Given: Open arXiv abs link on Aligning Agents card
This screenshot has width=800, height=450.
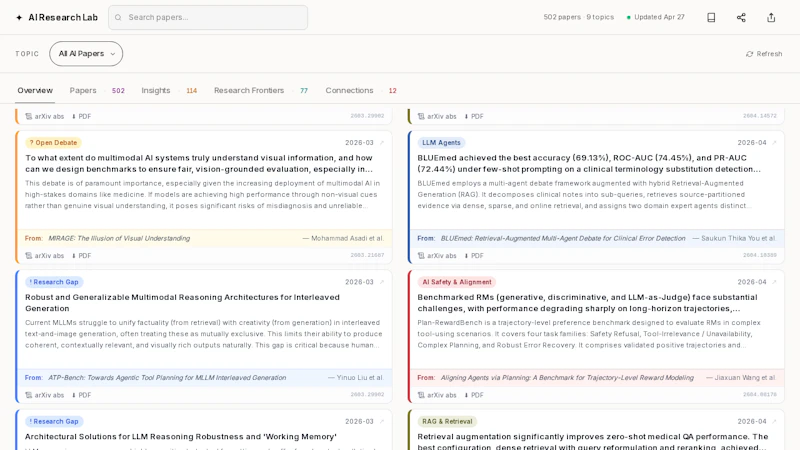Looking at the screenshot, I should (x=437, y=395).
